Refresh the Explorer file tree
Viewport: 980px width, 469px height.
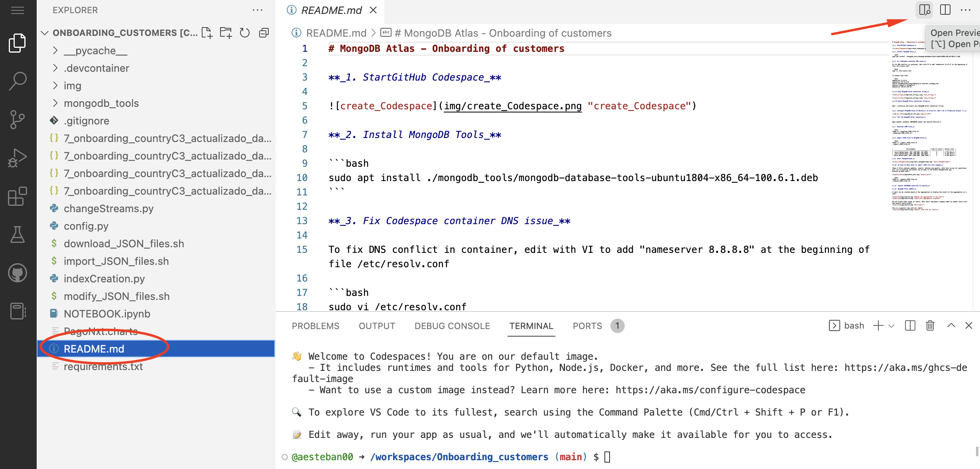tap(245, 33)
